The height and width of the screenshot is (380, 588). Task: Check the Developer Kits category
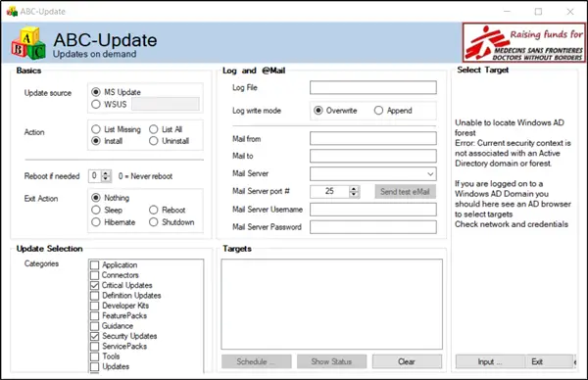point(94,306)
